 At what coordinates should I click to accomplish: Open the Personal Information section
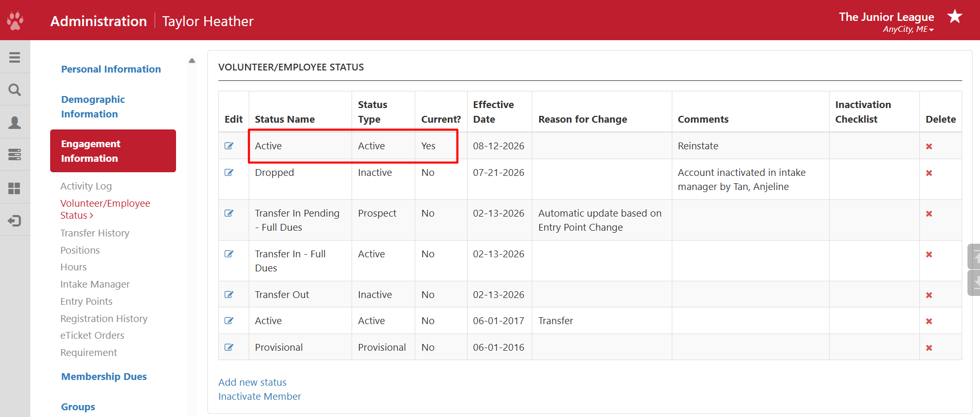(111, 69)
